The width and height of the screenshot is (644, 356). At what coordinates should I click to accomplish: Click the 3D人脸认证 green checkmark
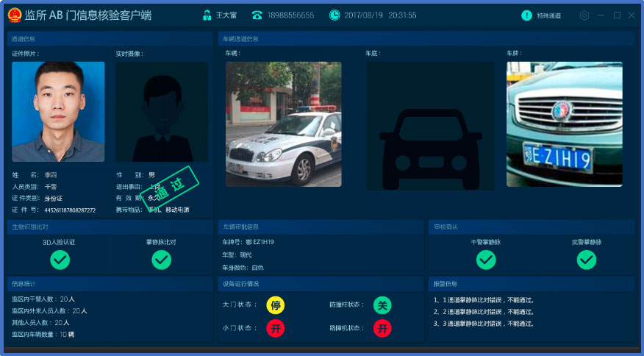[60, 260]
